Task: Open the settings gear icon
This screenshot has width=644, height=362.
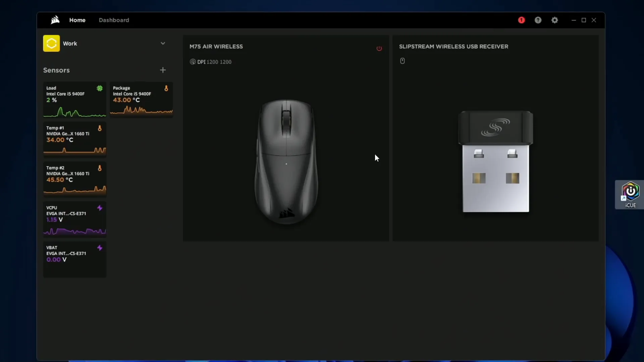Action: [555, 20]
